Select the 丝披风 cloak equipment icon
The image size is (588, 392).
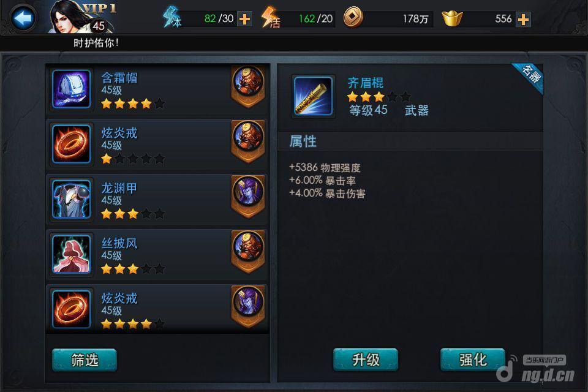(x=71, y=254)
